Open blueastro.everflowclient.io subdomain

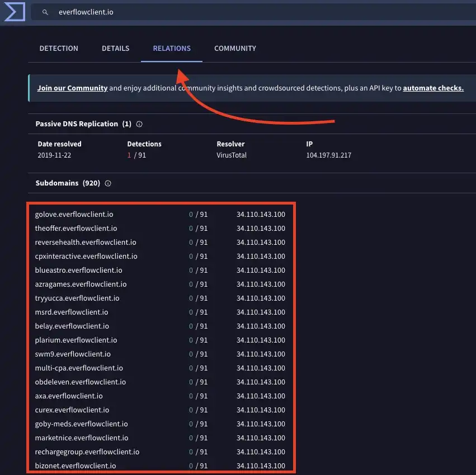pyautogui.click(x=79, y=270)
